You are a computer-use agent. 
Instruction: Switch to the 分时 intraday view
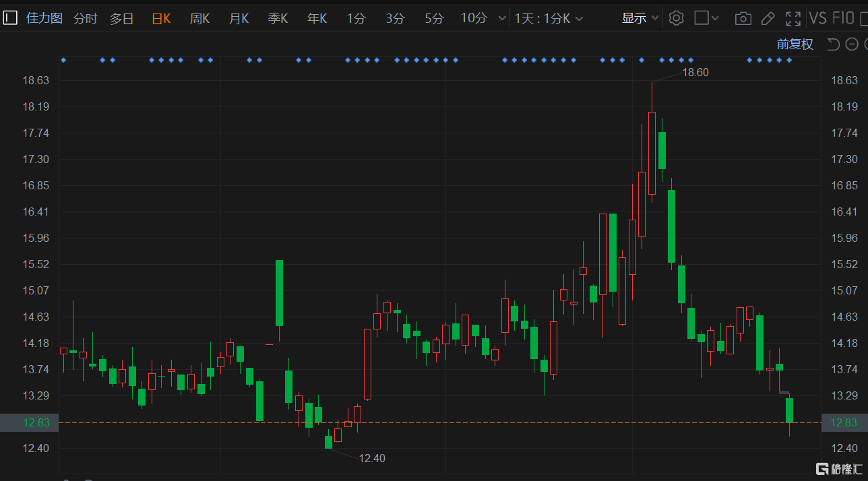pyautogui.click(x=85, y=18)
